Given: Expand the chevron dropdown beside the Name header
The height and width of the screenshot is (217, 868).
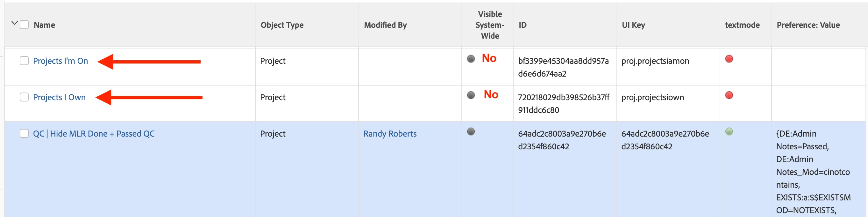Looking at the screenshot, I should pyautogui.click(x=14, y=23).
